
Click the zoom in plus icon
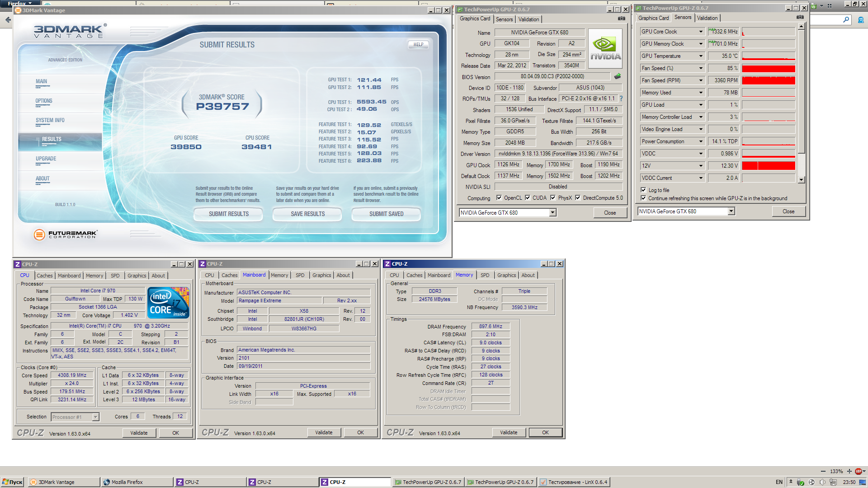pos(849,471)
